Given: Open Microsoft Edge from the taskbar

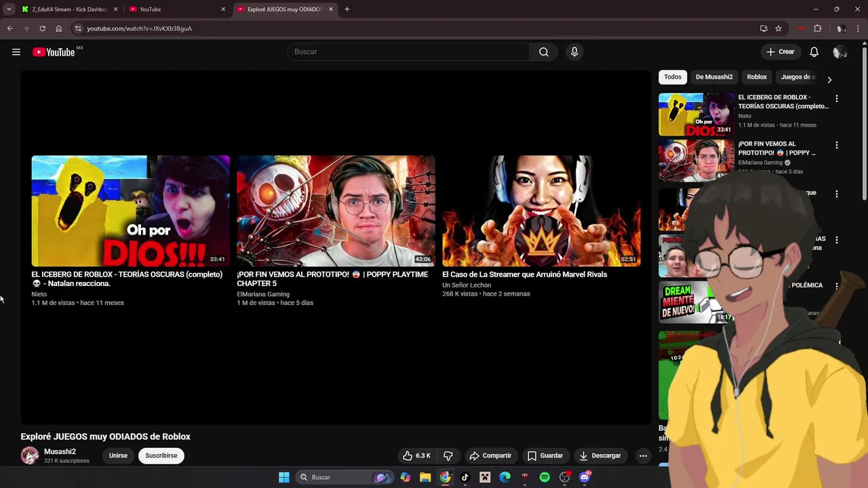Looking at the screenshot, I should [505, 477].
